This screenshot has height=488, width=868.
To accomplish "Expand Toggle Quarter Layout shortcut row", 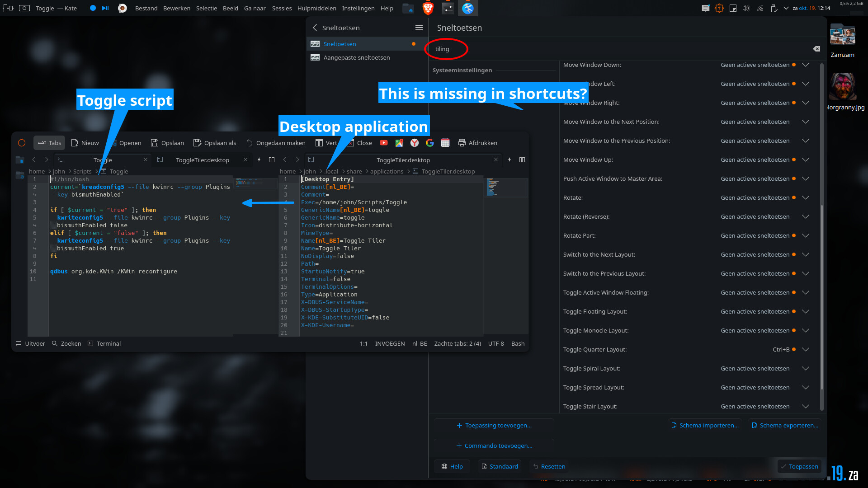I will point(806,349).
